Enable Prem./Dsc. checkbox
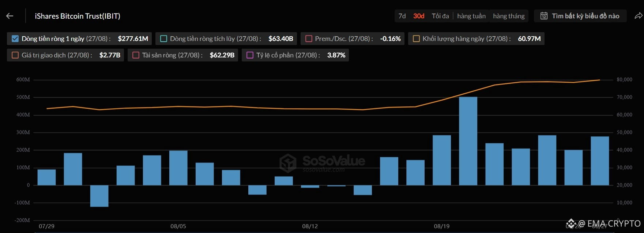Screen dimensions: 644x233 click(x=309, y=39)
